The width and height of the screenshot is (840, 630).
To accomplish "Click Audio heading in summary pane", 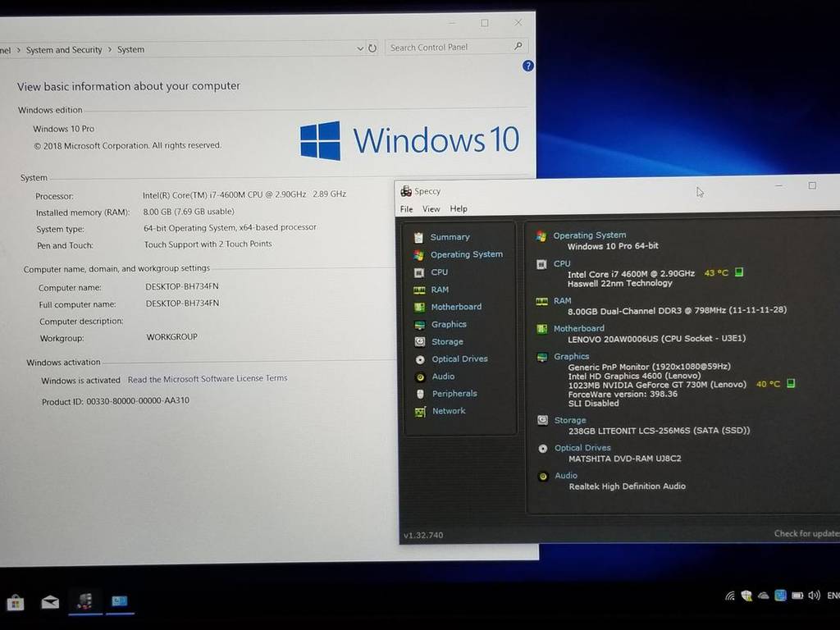I will 566,476.
